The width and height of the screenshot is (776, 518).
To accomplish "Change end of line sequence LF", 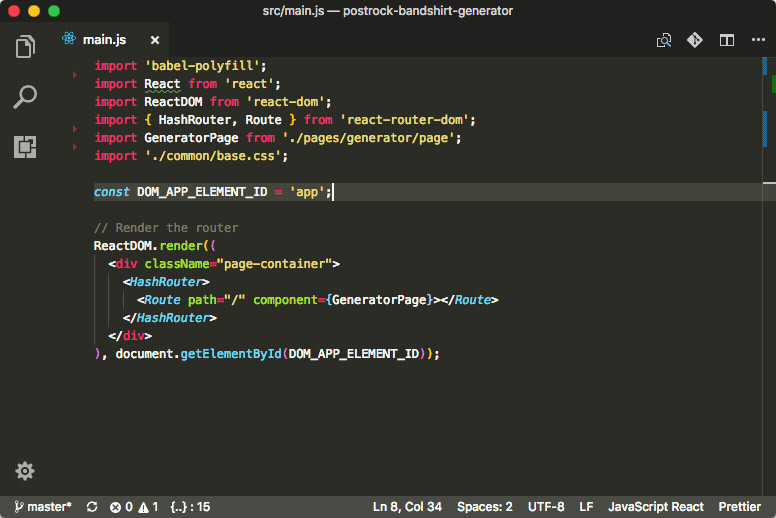I will [586, 507].
